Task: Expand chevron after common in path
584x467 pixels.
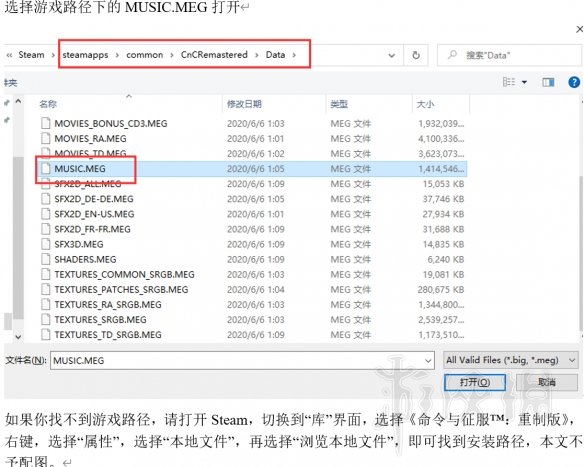Action: (172, 55)
